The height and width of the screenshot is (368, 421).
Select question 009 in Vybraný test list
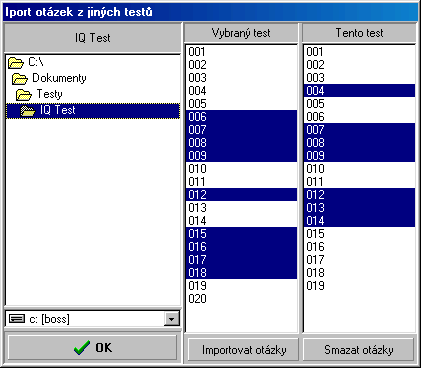coord(241,156)
